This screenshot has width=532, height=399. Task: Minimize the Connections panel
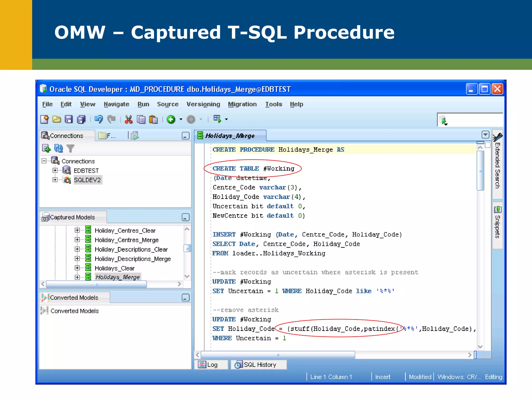click(185, 136)
